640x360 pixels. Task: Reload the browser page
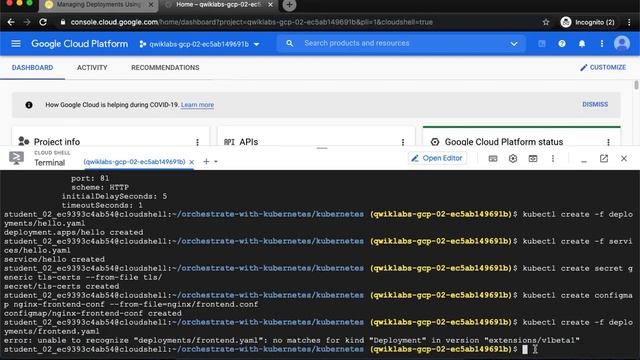tap(43, 22)
